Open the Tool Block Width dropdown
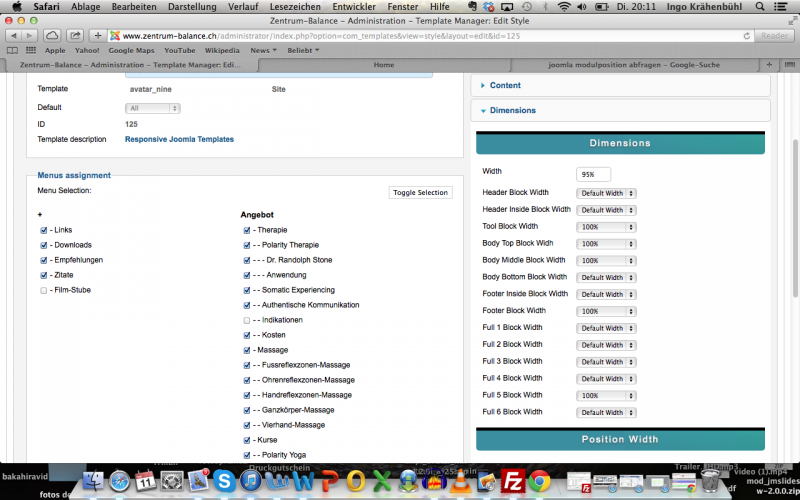The image size is (800, 500). tap(607, 227)
